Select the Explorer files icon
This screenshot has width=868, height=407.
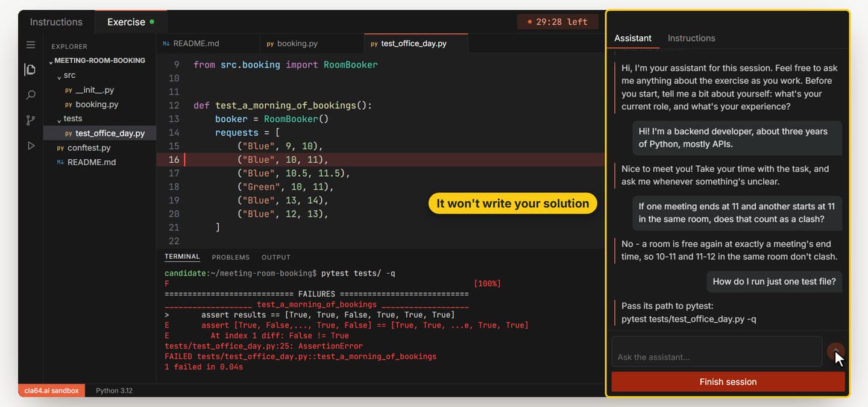coord(30,69)
